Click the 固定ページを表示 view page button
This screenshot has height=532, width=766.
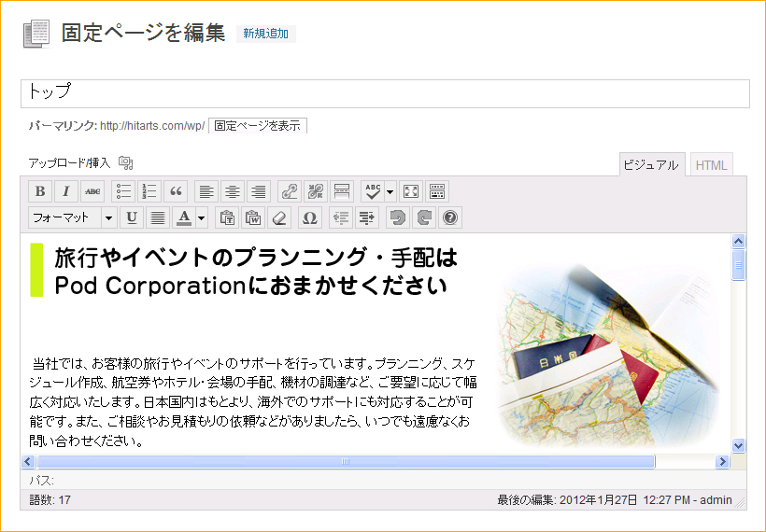tap(258, 125)
